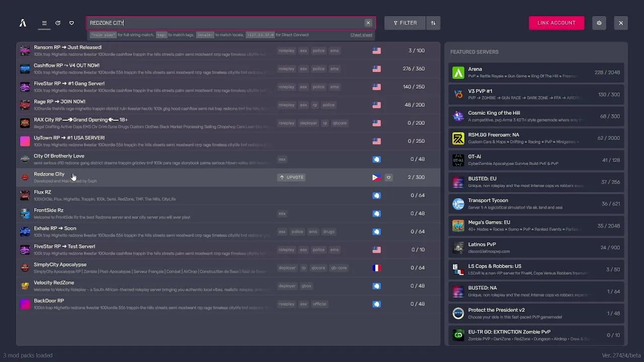The height and width of the screenshot is (362, 644).
Task: Click V3 PVP #1 featured server icon
Action: click(458, 95)
